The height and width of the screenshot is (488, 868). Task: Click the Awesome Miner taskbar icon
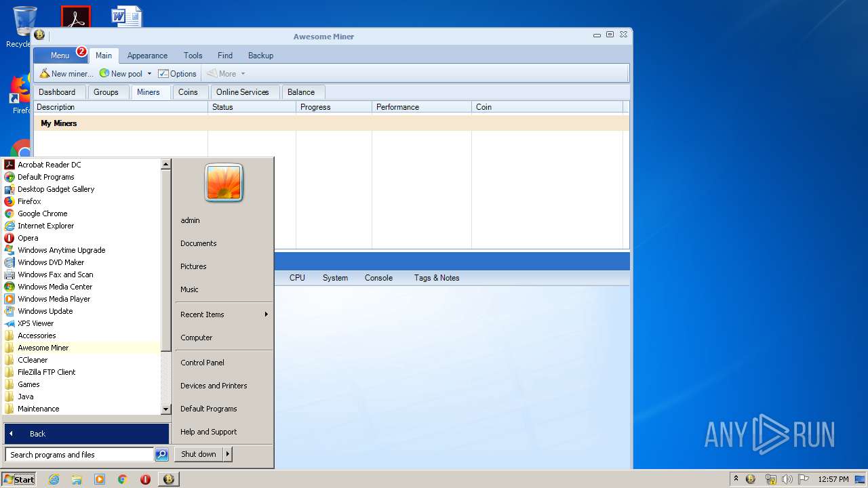(x=168, y=479)
